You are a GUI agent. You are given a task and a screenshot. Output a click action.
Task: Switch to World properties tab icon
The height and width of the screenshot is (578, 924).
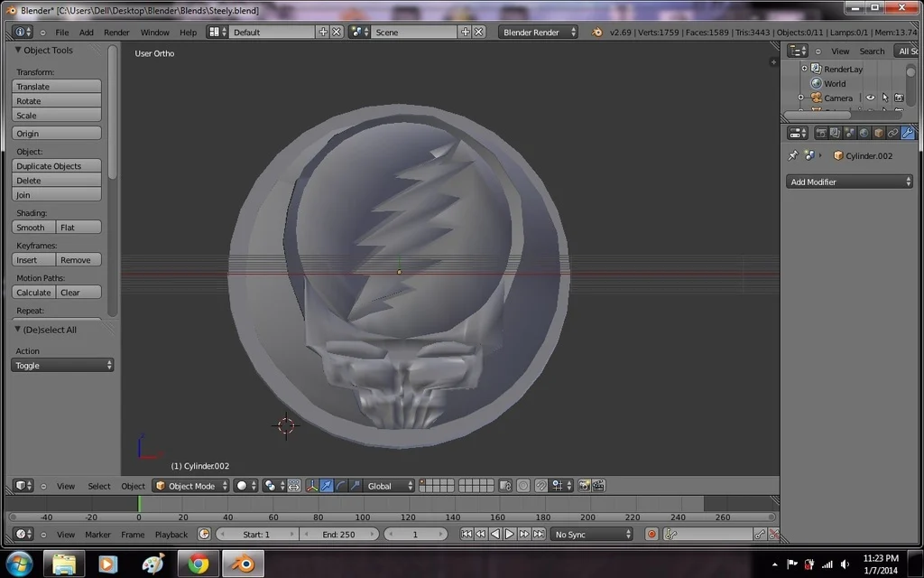coord(864,133)
